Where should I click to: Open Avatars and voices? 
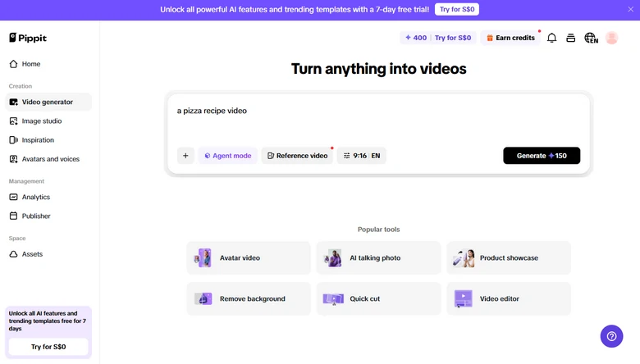pyautogui.click(x=48, y=159)
